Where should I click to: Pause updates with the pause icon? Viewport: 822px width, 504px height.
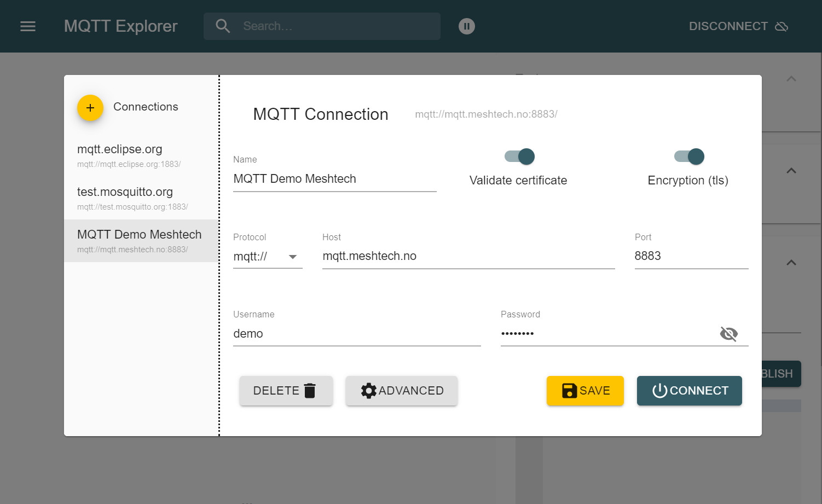click(x=466, y=26)
